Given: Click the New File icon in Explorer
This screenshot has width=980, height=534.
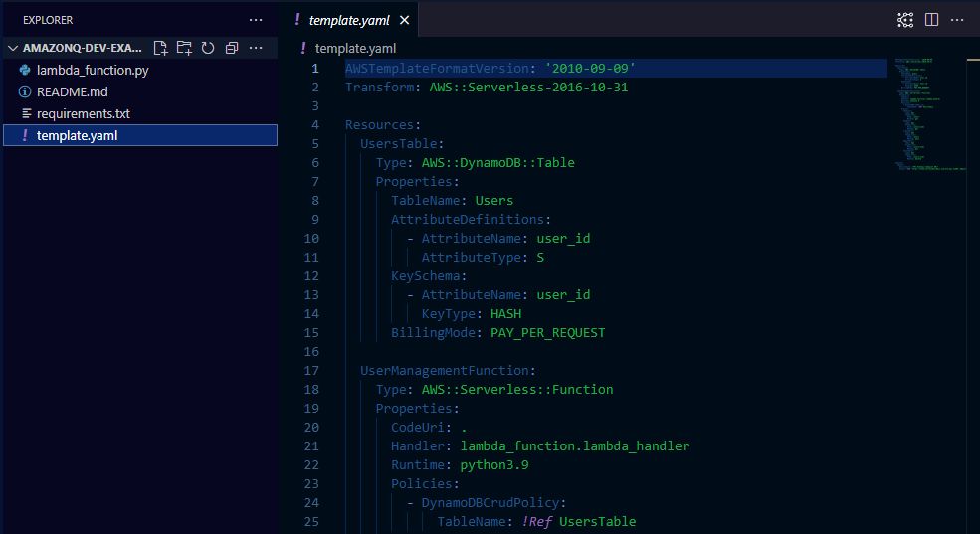Looking at the screenshot, I should [x=160, y=48].
